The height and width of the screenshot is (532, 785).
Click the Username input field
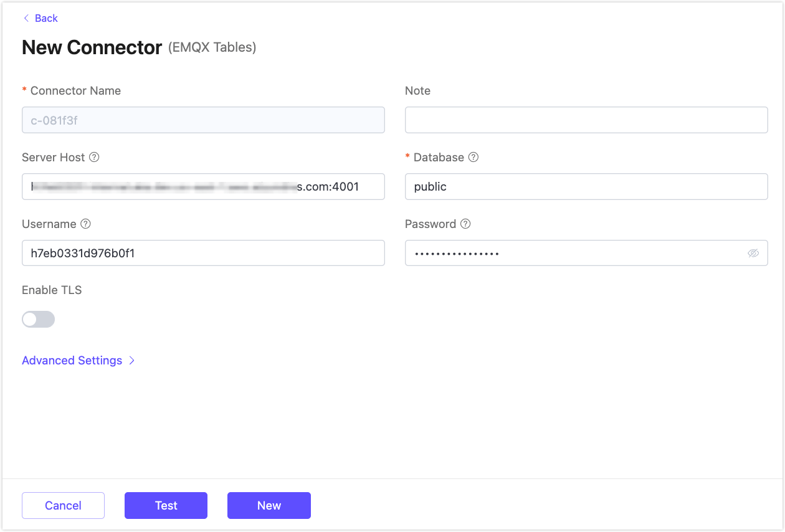203,254
